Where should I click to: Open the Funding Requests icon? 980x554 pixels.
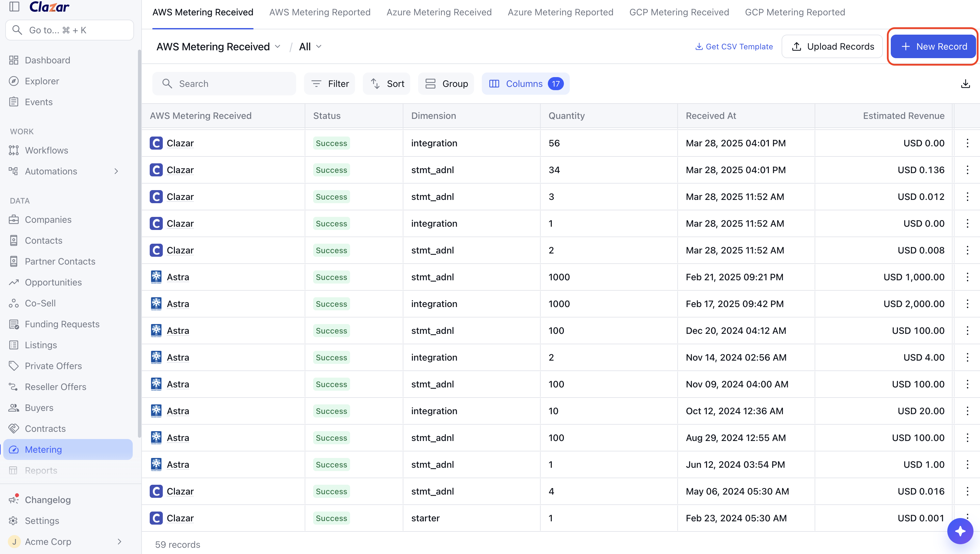(14, 324)
